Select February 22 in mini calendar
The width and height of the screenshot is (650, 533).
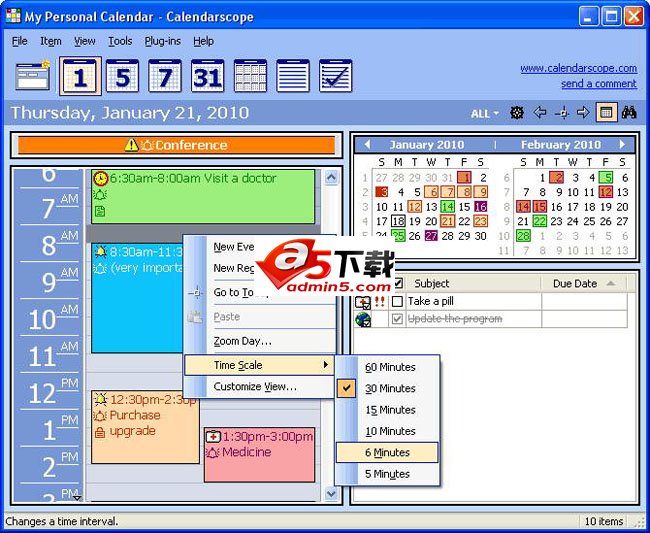(x=540, y=221)
